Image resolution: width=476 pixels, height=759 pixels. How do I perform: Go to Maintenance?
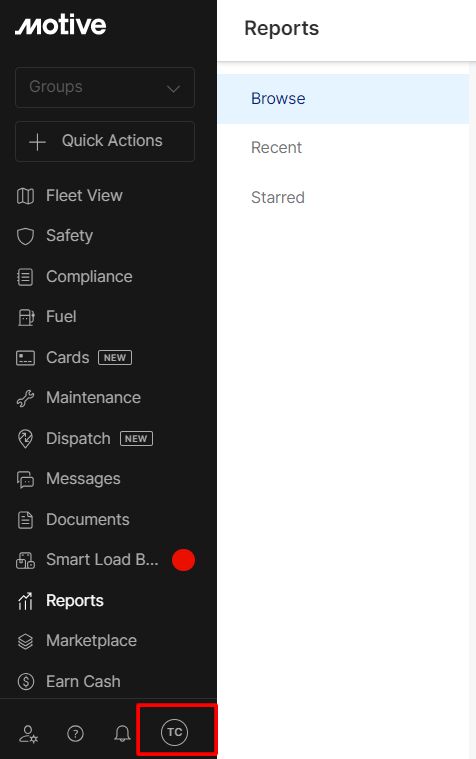93,397
